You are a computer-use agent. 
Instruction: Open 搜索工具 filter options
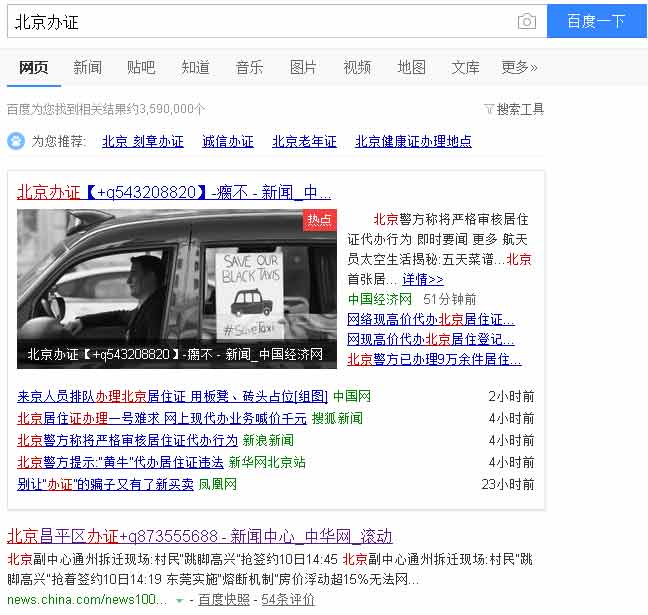pos(514,109)
